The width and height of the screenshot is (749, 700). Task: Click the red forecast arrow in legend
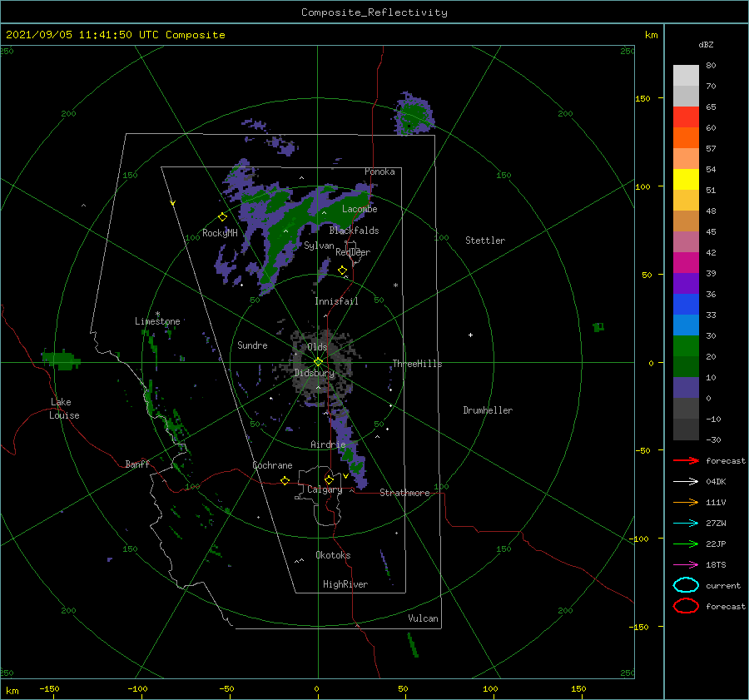coord(686,460)
